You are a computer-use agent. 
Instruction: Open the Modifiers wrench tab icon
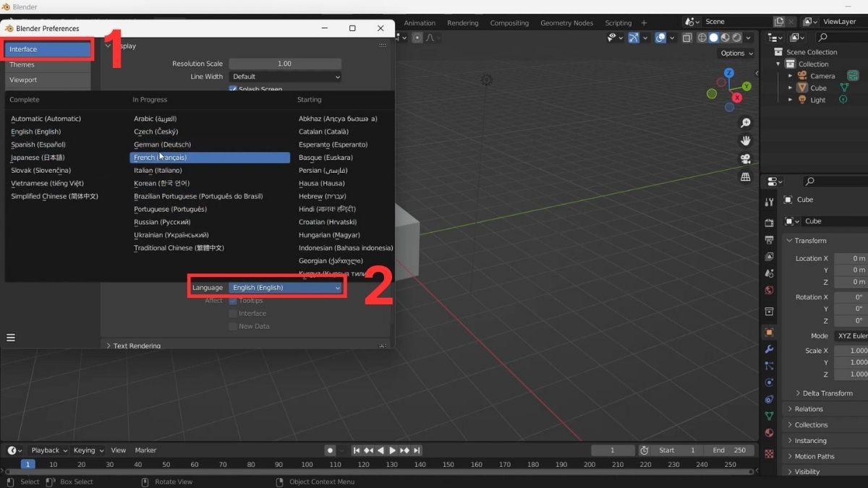[769, 349]
